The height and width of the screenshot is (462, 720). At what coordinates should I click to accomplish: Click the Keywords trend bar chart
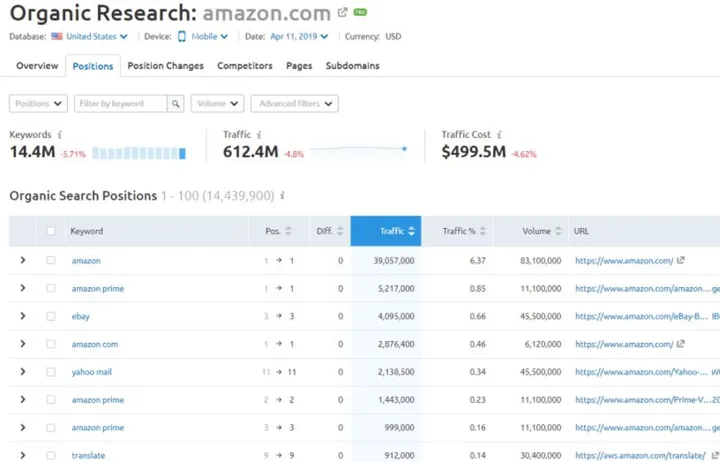click(x=139, y=153)
